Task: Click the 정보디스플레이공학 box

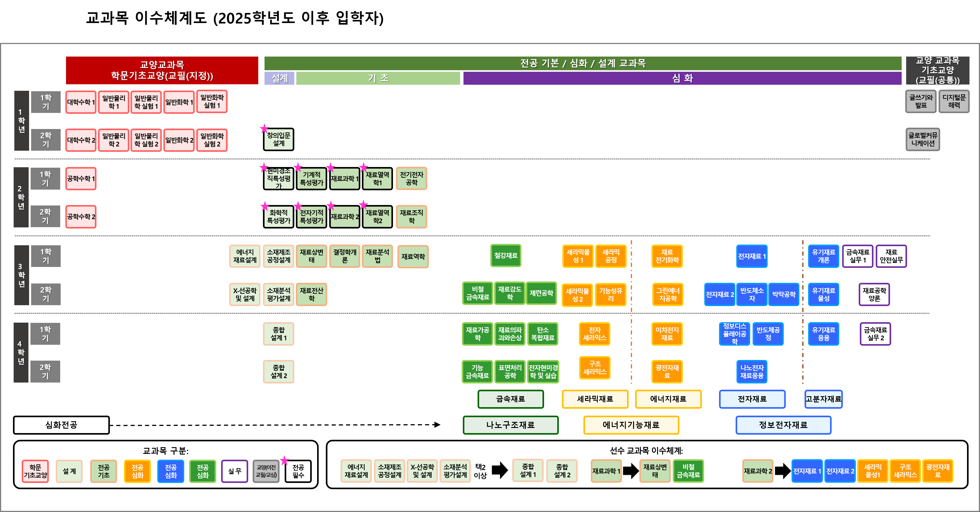Action: click(x=734, y=334)
